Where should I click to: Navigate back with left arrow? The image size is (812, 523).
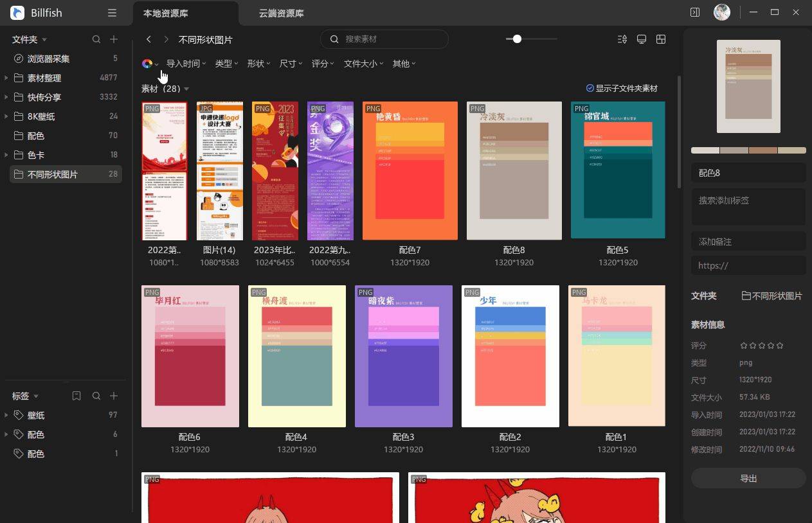pyautogui.click(x=149, y=39)
